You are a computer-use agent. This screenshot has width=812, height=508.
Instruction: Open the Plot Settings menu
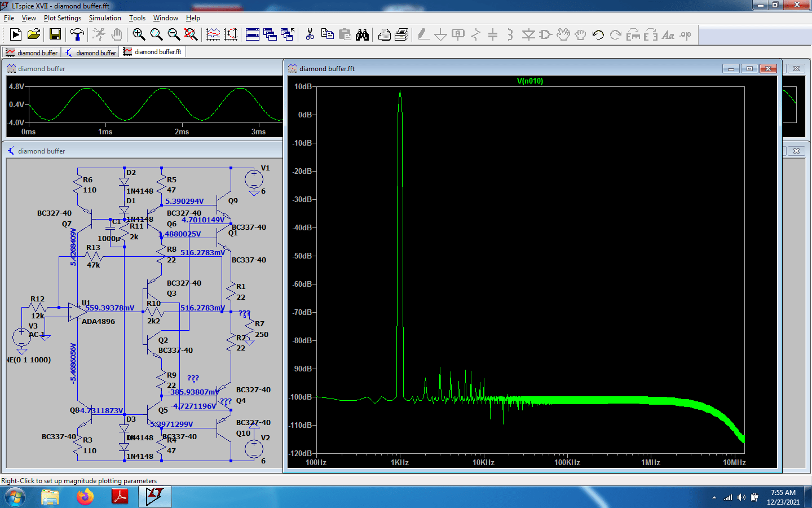coord(63,18)
